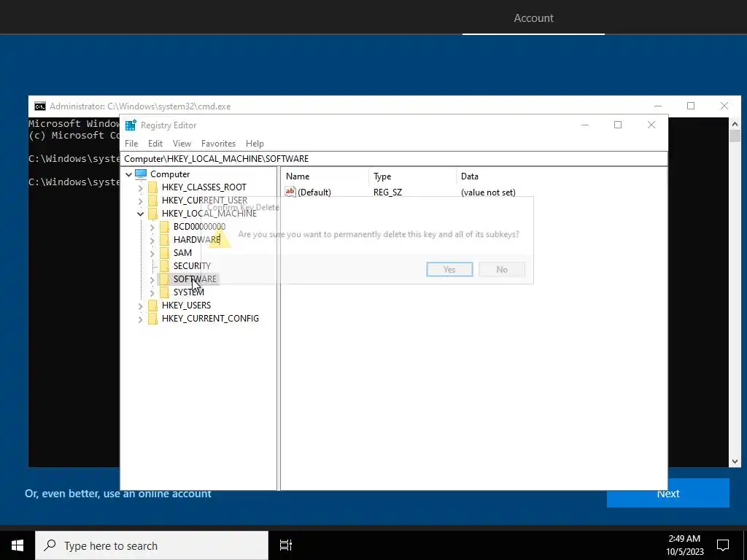Open the Help menu in Registry Editor
747x560 pixels.
(255, 144)
